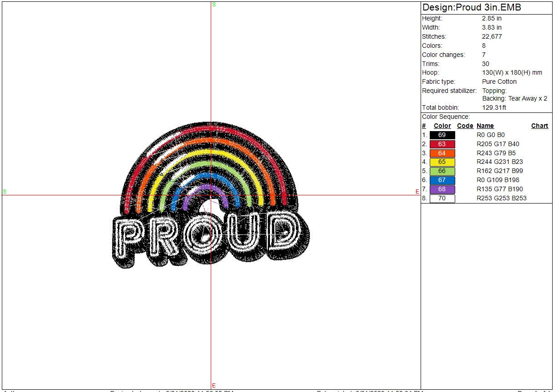Click the Color column header

[x=442, y=126]
